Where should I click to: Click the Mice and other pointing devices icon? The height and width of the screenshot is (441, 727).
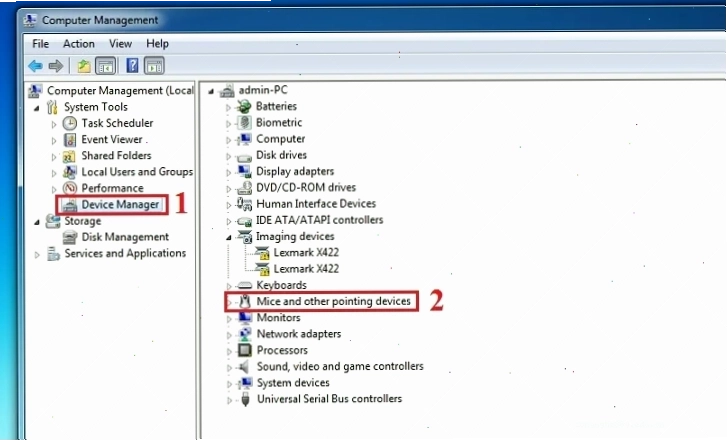[245, 301]
